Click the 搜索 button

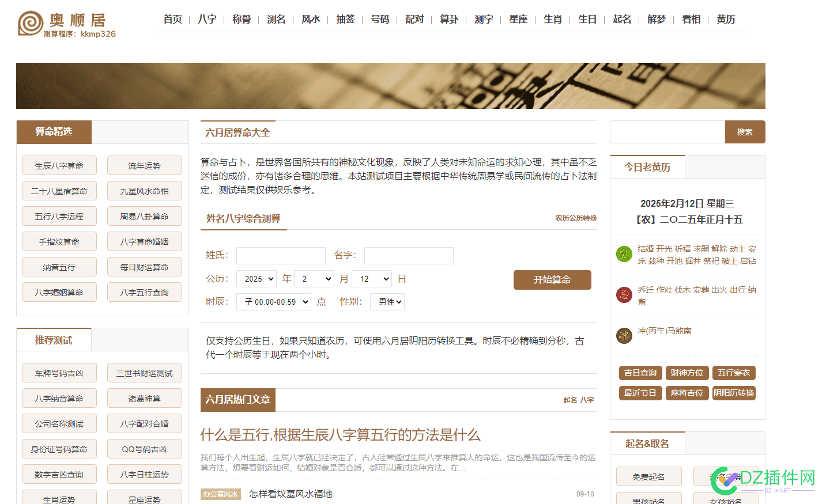pos(745,132)
